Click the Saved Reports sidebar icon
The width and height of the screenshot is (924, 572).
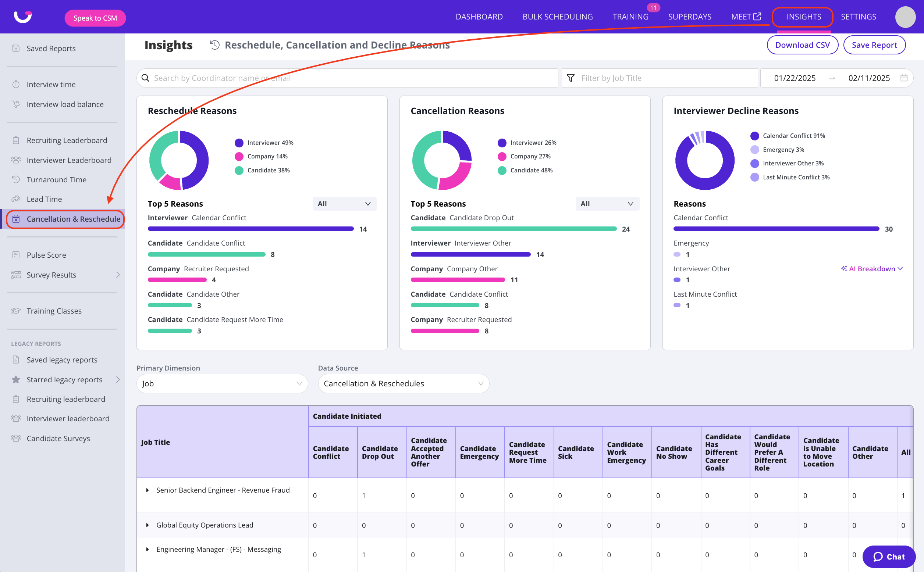(x=16, y=48)
